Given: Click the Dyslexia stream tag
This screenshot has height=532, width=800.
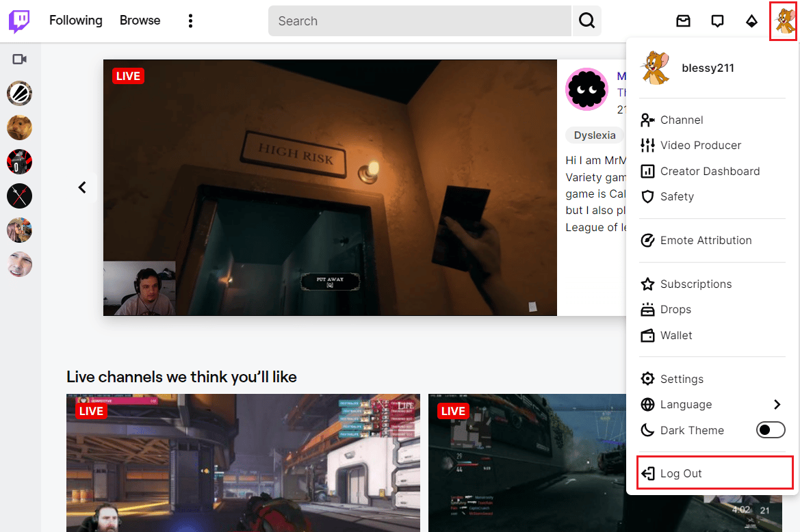Looking at the screenshot, I should click(595, 135).
